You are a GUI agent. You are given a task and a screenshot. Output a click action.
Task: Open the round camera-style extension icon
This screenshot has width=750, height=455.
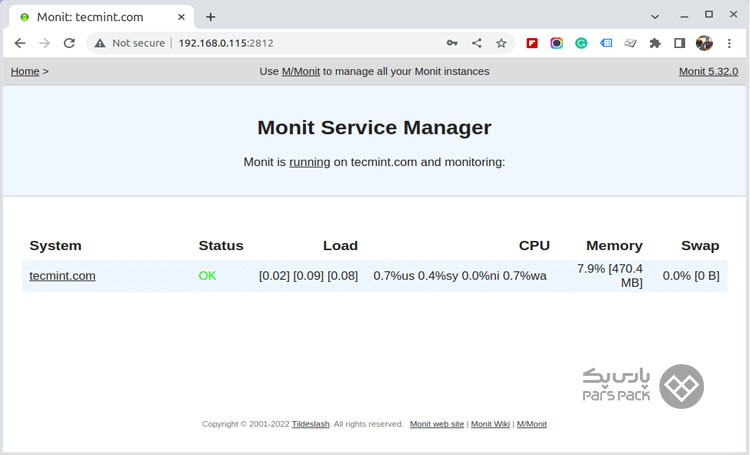tap(556, 43)
